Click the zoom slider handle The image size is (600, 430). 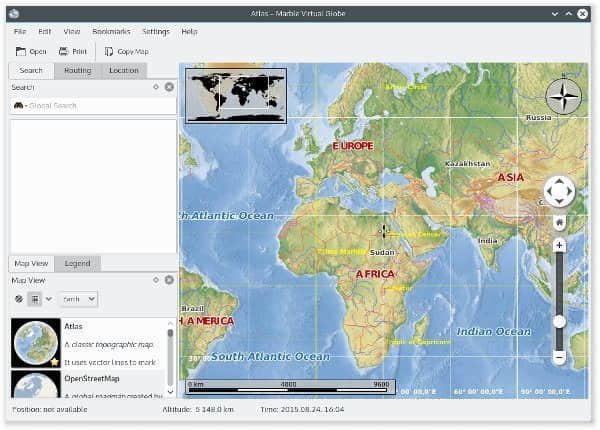click(559, 321)
